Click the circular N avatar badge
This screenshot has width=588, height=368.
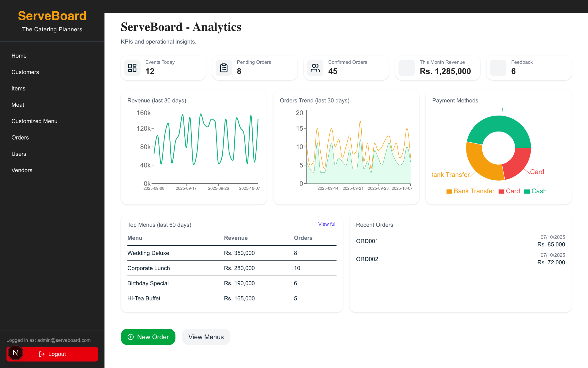tap(15, 353)
